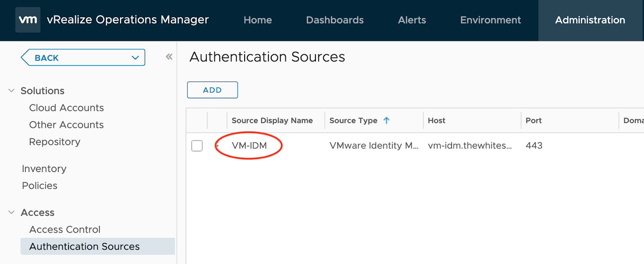Click the sort arrow on Source Type
The width and height of the screenshot is (644, 264).
[x=386, y=120]
